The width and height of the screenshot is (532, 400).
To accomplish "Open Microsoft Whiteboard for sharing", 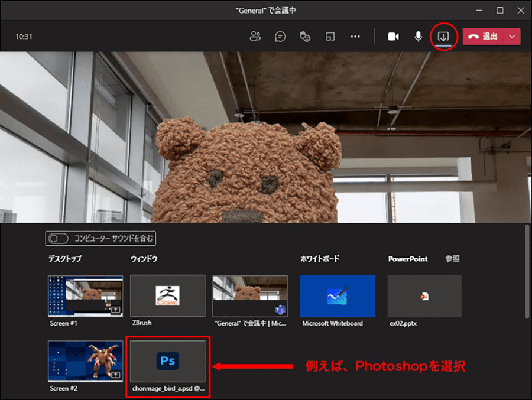I will [338, 296].
